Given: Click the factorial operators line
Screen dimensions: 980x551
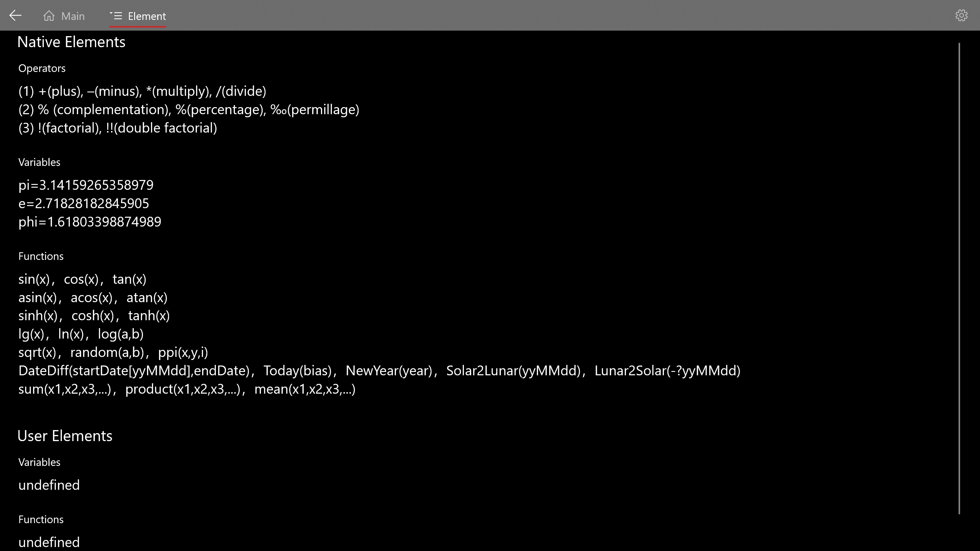Looking at the screenshot, I should click(x=118, y=128).
